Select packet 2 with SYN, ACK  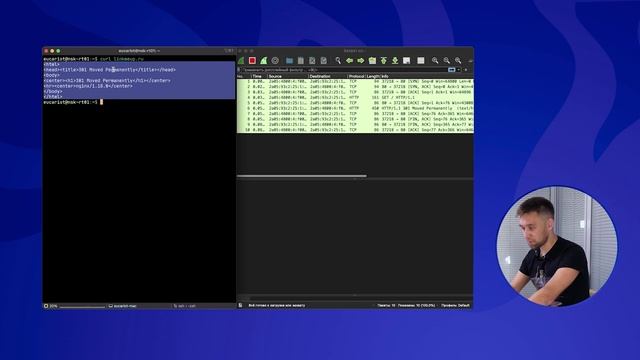pos(355,87)
